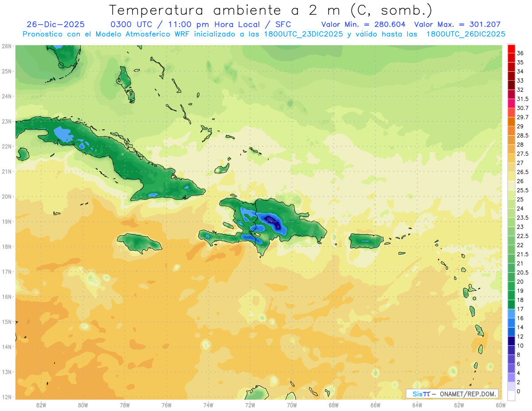Viewport: 532px width, 411px height.
Task: Click the '8' value on the color scale
Action: tap(519, 355)
